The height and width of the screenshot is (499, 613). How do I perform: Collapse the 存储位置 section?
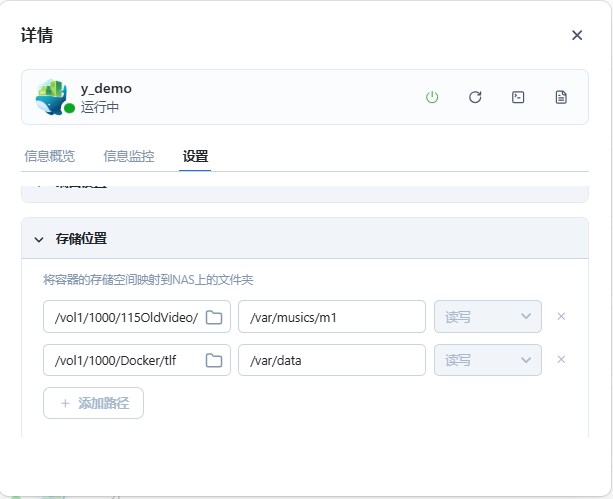pos(39,239)
